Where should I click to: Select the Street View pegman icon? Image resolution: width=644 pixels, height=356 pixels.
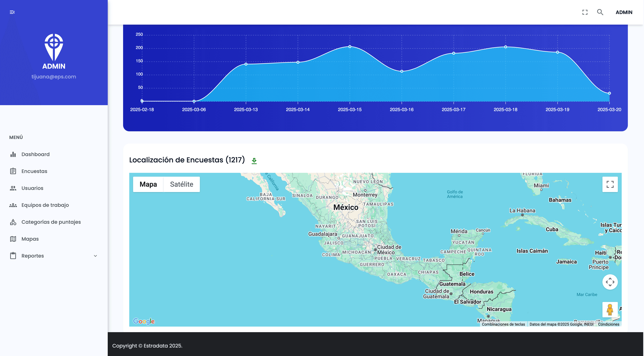610,309
